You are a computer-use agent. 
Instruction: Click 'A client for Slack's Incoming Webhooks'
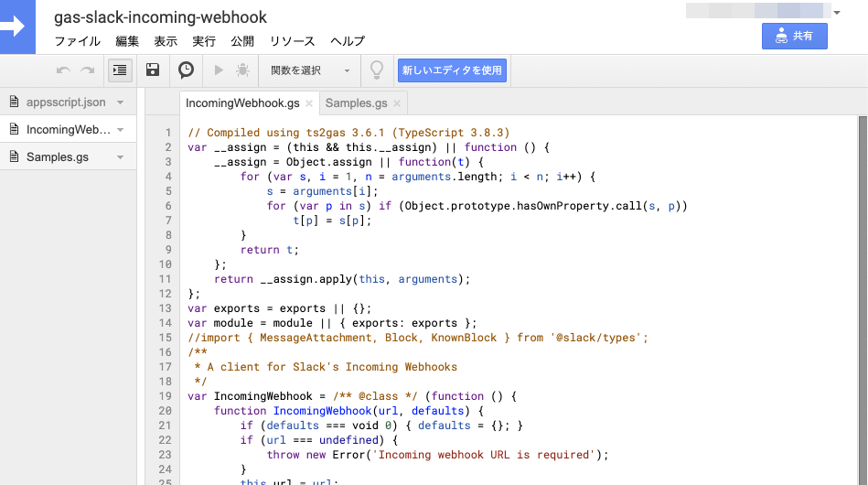click(x=332, y=367)
